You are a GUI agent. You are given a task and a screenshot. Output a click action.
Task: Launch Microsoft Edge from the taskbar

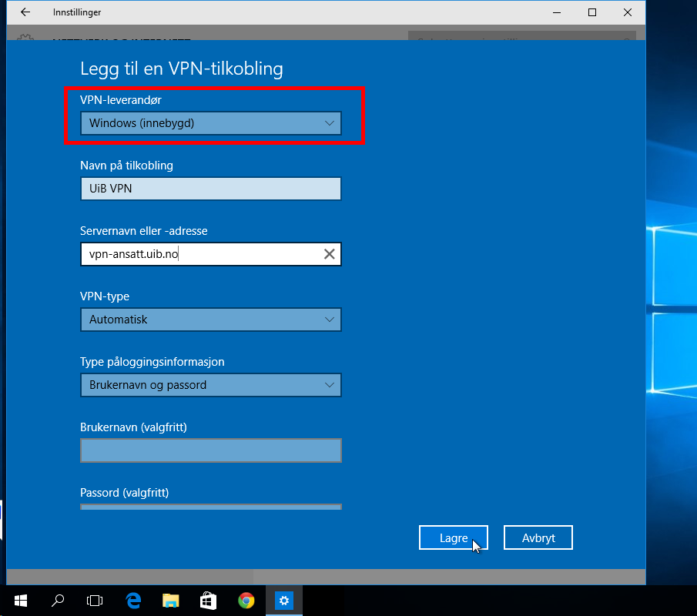[132, 601]
